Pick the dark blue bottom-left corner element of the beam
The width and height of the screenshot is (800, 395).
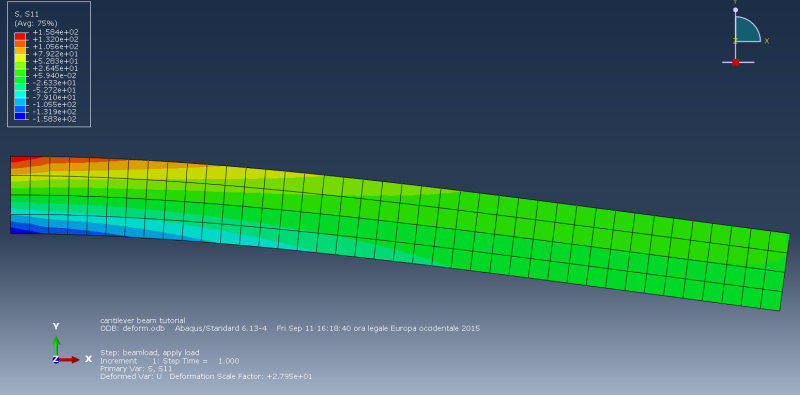pos(20,224)
